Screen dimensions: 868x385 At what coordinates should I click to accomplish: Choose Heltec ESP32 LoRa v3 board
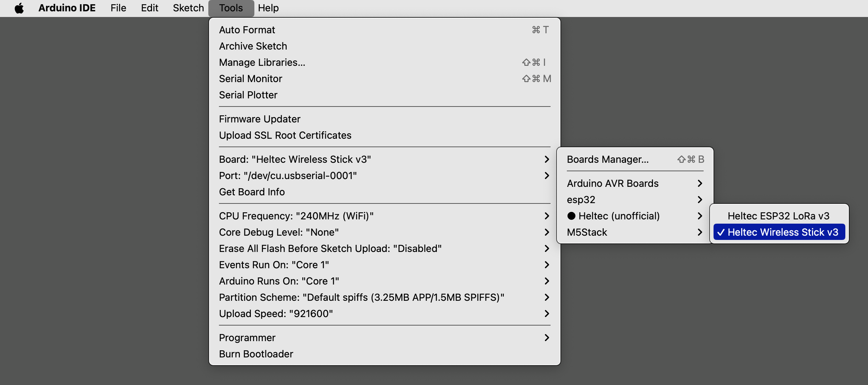tap(778, 216)
